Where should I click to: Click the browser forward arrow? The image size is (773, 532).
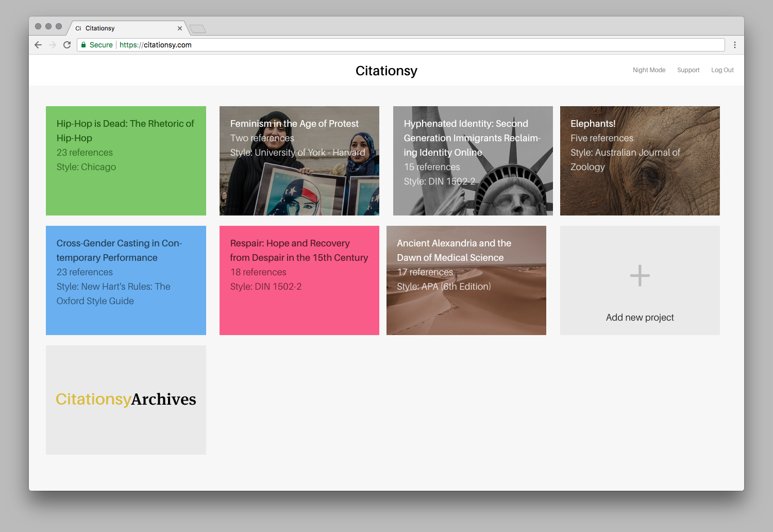coord(53,45)
